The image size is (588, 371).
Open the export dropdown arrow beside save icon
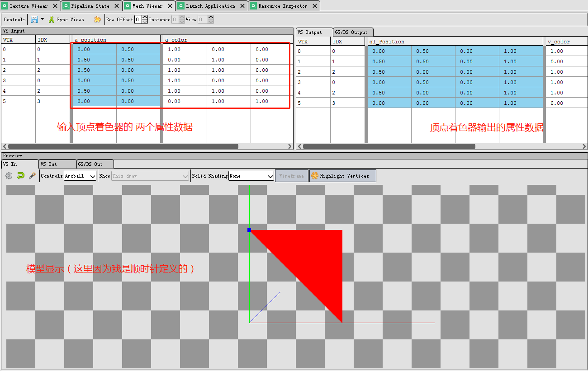42,19
